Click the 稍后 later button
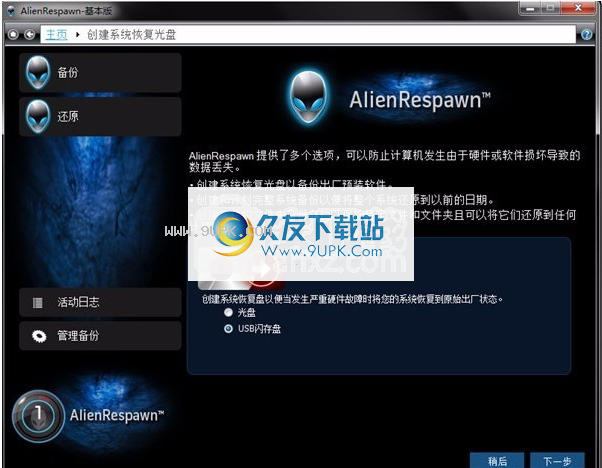This screenshot has height=468, width=602. coord(497,460)
